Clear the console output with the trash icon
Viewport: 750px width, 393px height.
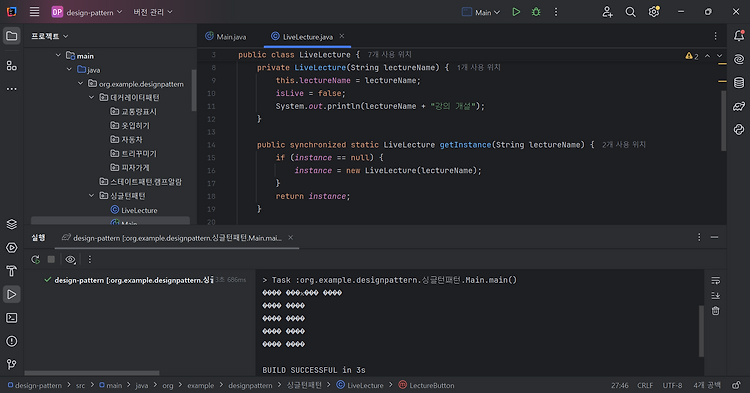coord(715,311)
